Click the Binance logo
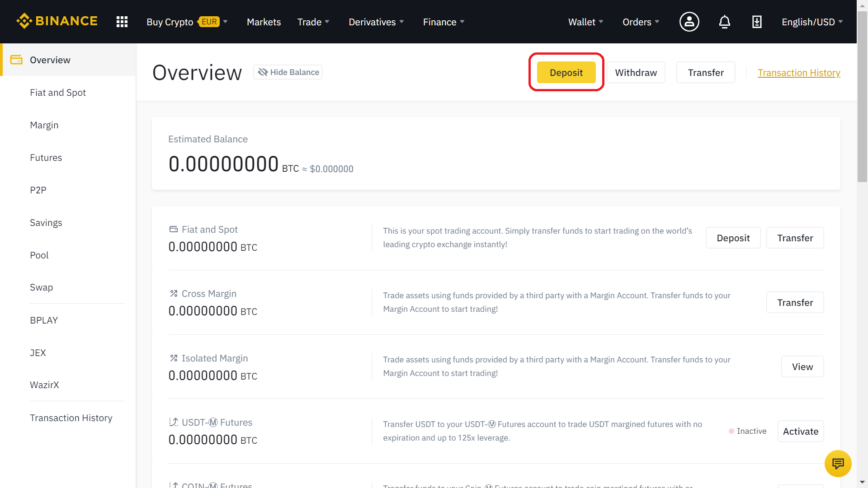Image resolution: width=868 pixels, height=488 pixels. click(57, 21)
